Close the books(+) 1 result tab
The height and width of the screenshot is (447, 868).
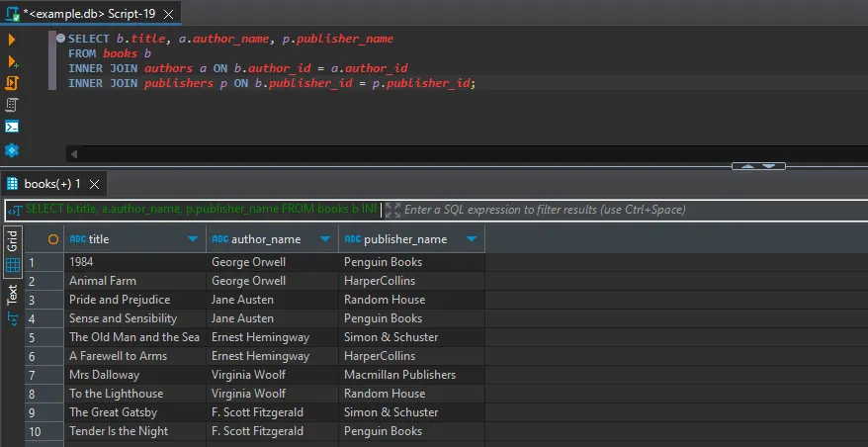[94, 185]
